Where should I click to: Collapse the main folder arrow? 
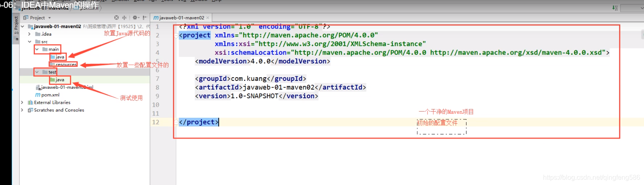37,49
